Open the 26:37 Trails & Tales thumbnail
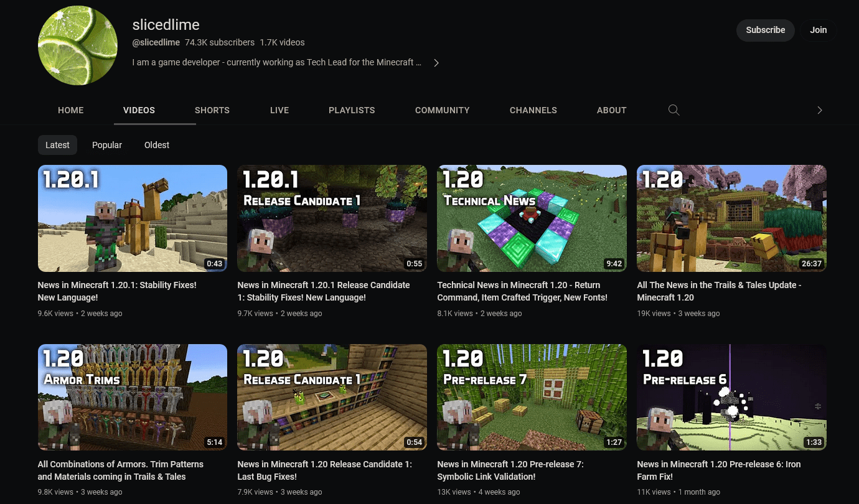 click(732, 218)
